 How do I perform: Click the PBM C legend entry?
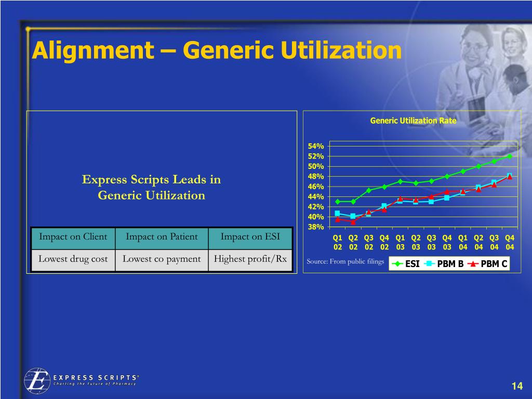click(487, 263)
